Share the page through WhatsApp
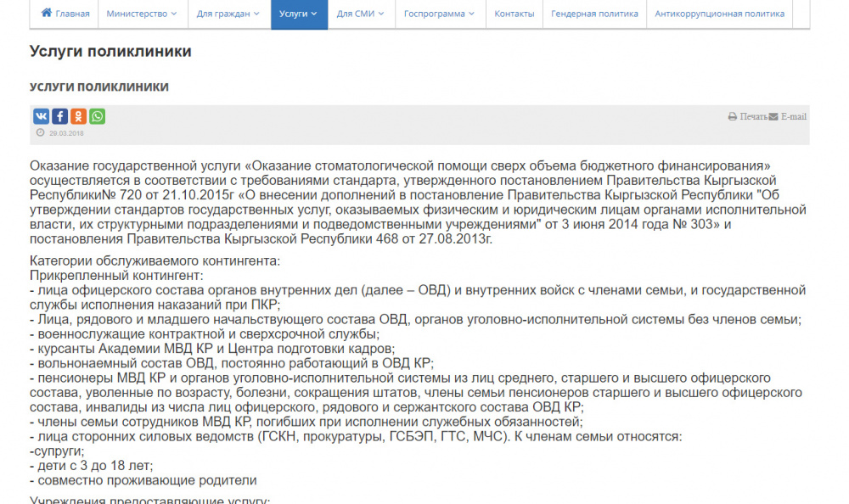This screenshot has width=849, height=504. click(x=97, y=117)
